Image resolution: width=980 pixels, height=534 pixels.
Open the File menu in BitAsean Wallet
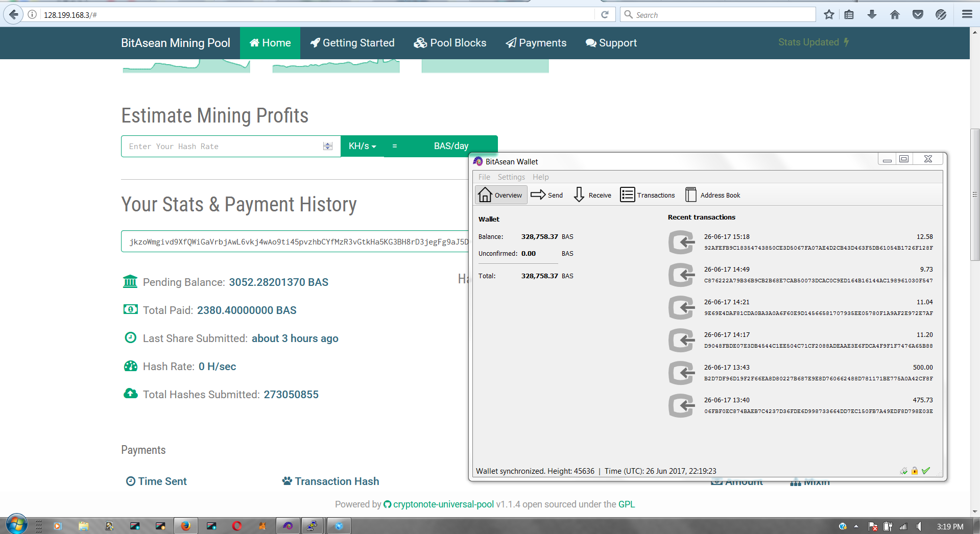pyautogui.click(x=484, y=177)
